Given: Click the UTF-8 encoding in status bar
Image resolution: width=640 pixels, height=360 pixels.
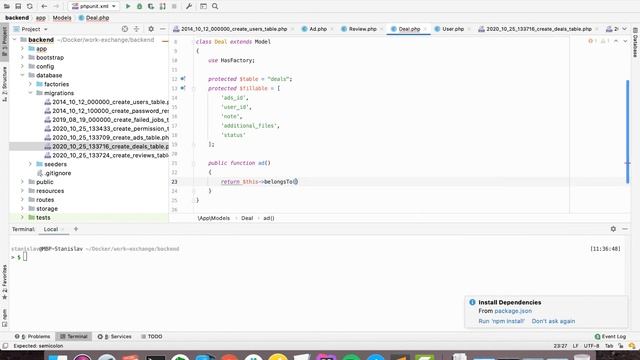Looking at the screenshot, I should point(591,346).
